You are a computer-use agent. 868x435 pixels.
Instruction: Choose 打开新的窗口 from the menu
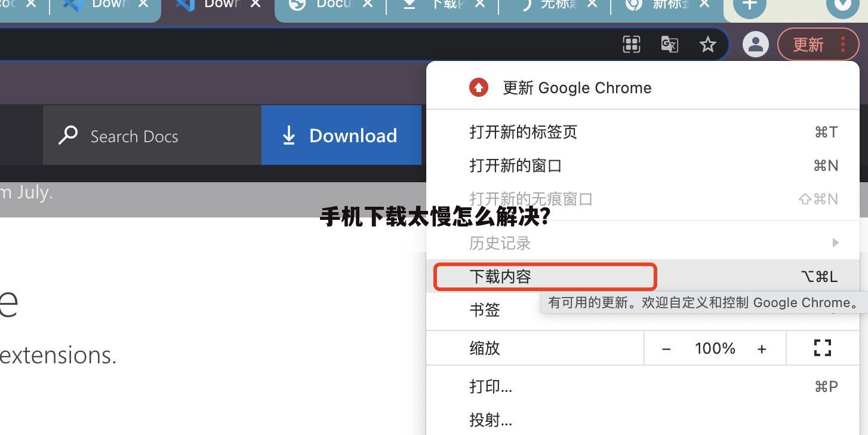643,166
